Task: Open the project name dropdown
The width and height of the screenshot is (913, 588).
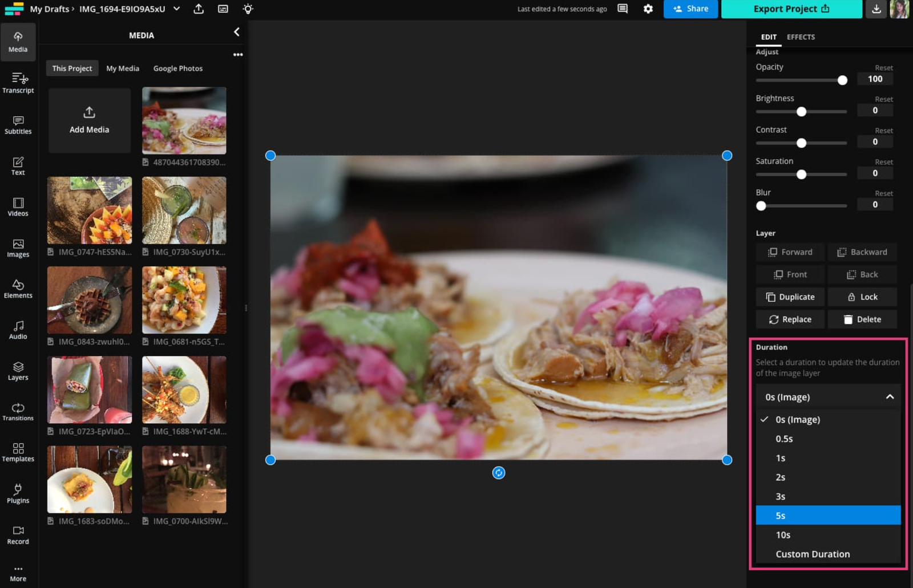Action: pyautogui.click(x=176, y=9)
